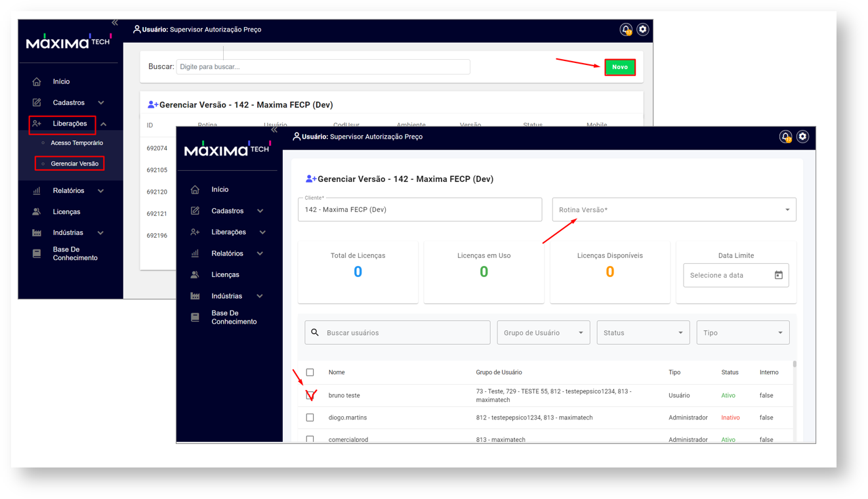The image size is (868, 499).
Task: Open the Grupo de Usuário filter dropdown
Action: [x=543, y=333]
